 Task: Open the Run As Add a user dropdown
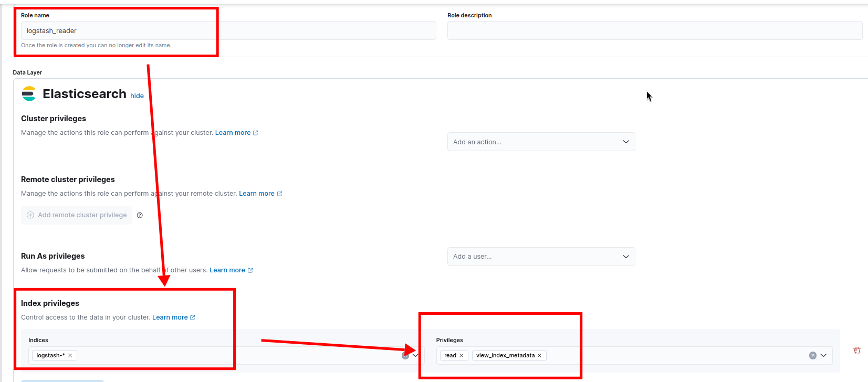pos(541,257)
